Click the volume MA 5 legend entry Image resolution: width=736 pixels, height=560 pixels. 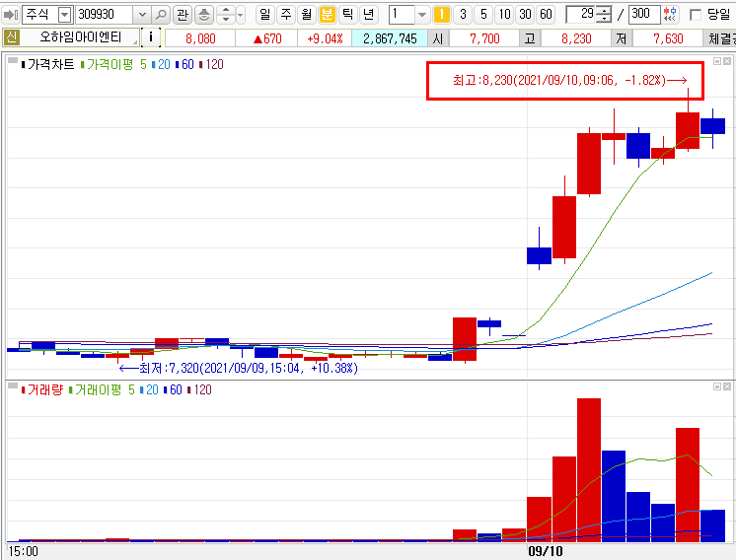pos(131,389)
